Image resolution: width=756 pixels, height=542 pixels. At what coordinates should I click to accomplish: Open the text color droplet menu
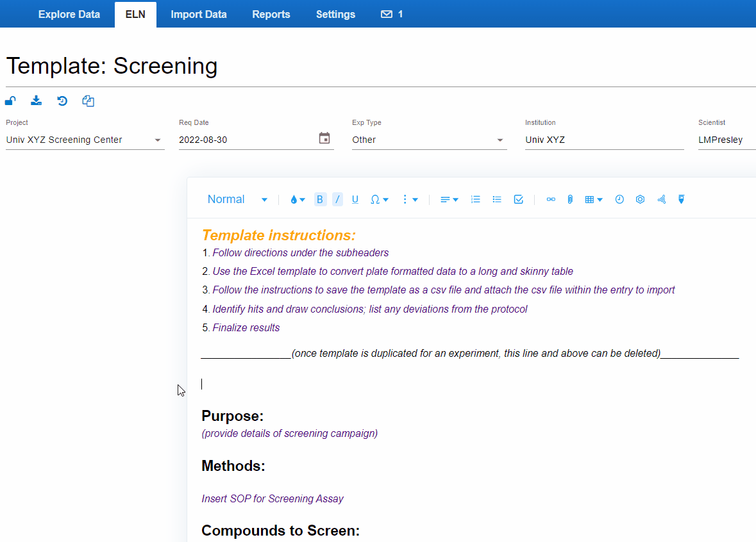(x=298, y=199)
